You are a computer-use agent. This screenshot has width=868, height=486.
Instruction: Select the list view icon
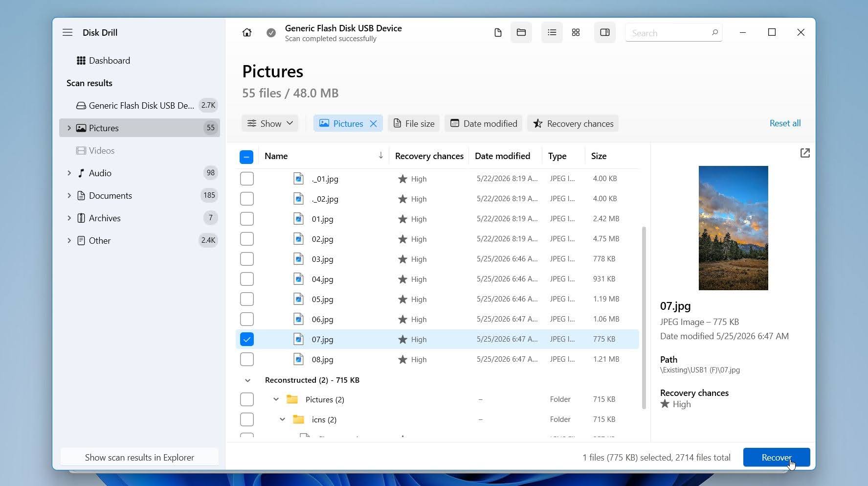coord(552,32)
